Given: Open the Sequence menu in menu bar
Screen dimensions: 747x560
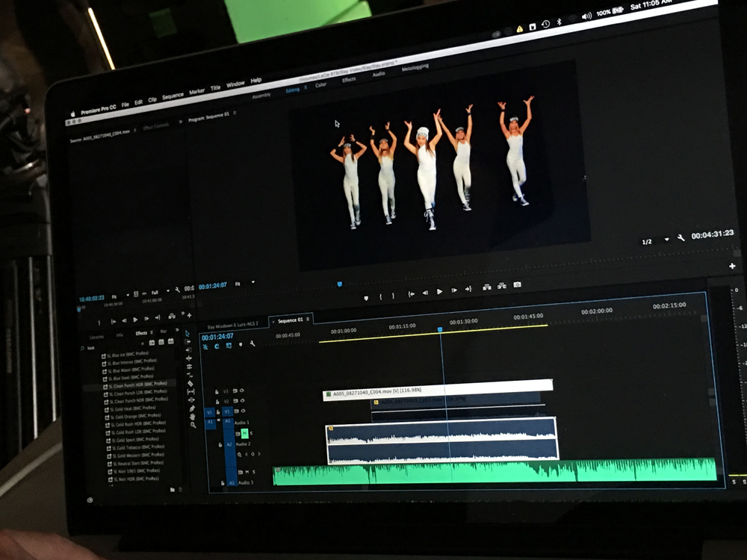Looking at the screenshot, I should point(173,96).
